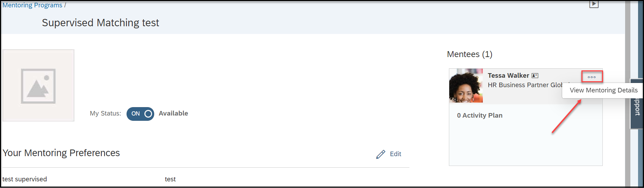Click the Supervised Matching test title
644x188 pixels.
tap(100, 23)
